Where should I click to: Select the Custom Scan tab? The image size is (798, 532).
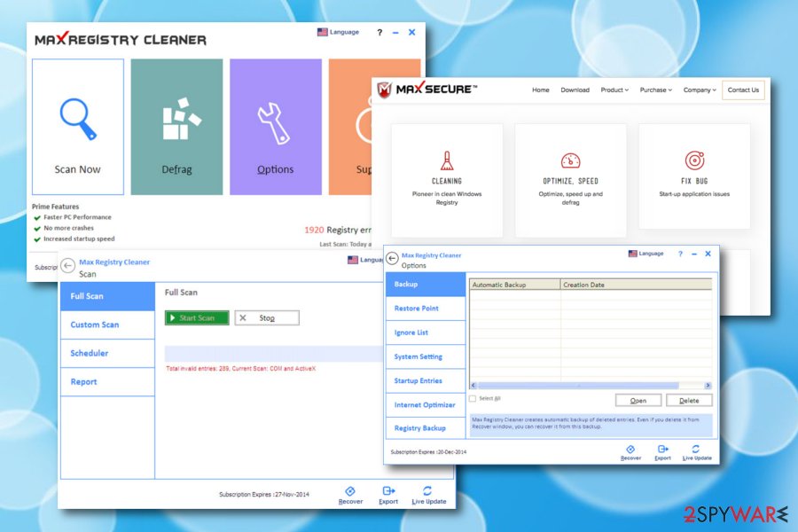coord(107,325)
